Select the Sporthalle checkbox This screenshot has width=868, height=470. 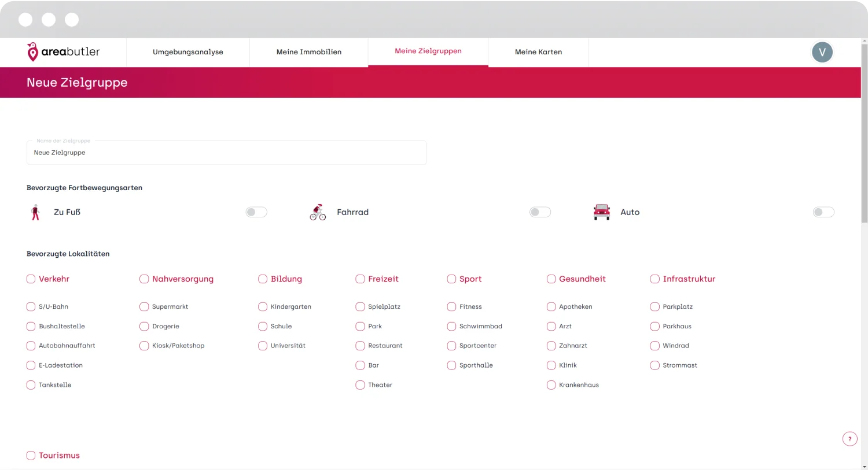click(x=451, y=365)
